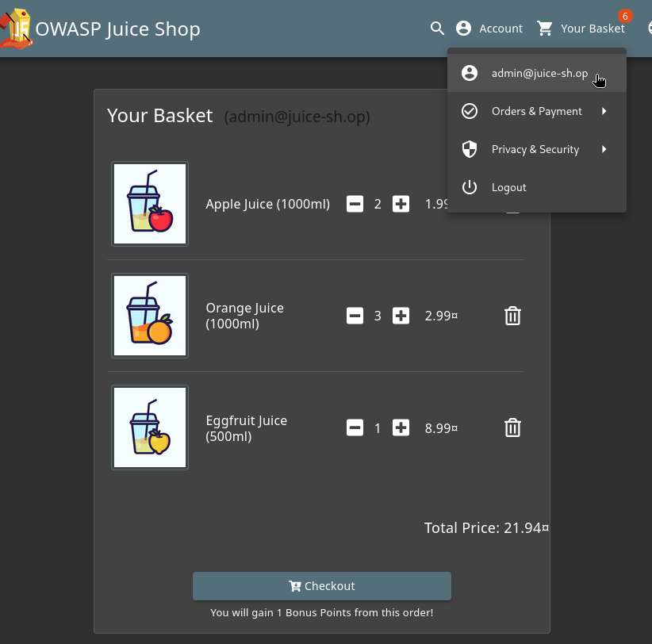This screenshot has height=644, width=652.
Task: Increase Orange Juice quantity with plus
Action: point(401,316)
